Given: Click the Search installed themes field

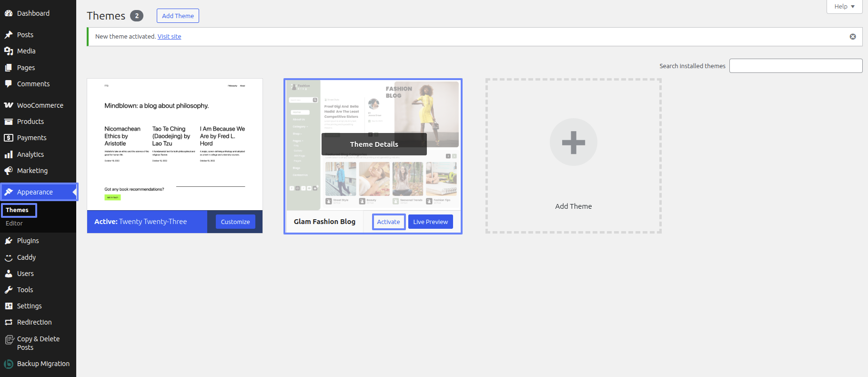Looking at the screenshot, I should pyautogui.click(x=796, y=66).
